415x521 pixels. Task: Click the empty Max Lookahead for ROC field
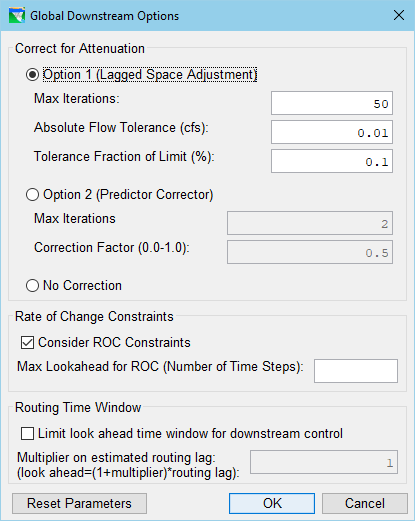tap(356, 371)
